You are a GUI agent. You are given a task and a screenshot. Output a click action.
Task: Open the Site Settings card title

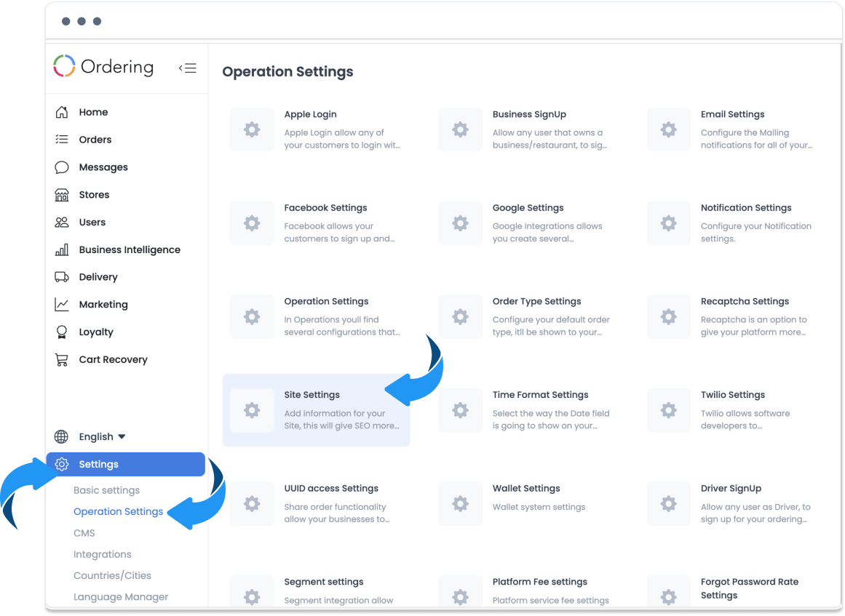point(312,395)
